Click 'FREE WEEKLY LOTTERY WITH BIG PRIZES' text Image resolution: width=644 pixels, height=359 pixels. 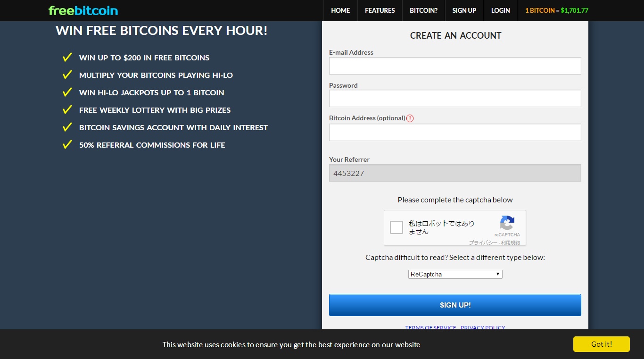[155, 110]
